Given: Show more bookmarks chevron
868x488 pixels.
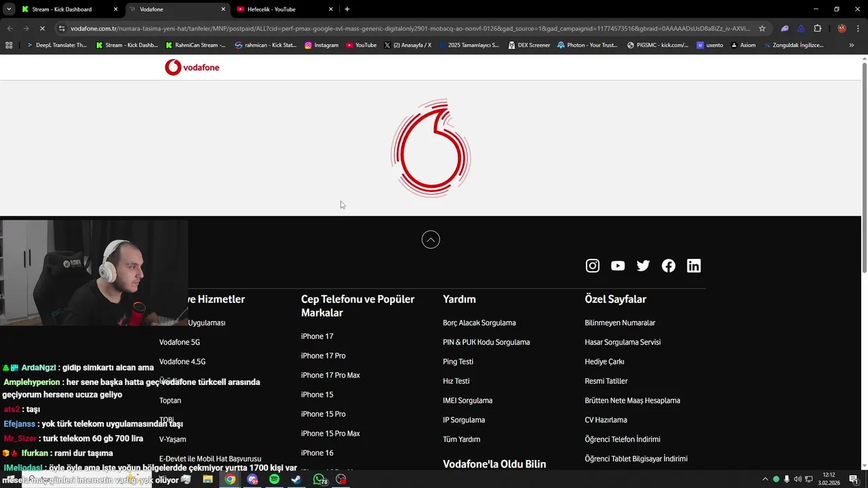Looking at the screenshot, I should pyautogui.click(x=852, y=45).
